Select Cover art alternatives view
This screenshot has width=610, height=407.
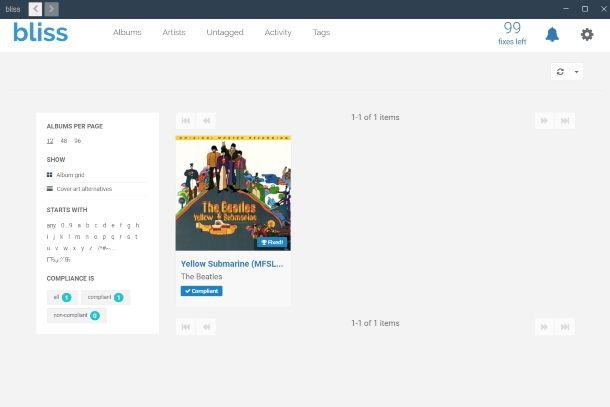pos(84,189)
